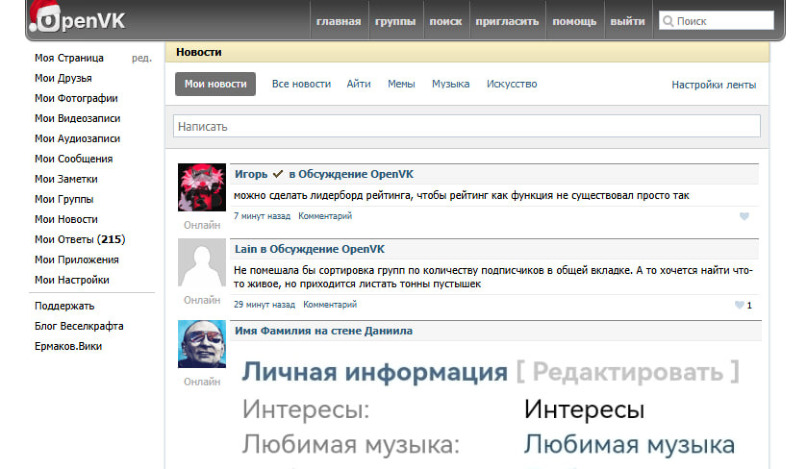Switch to the Искусство feed tab
The height and width of the screenshot is (469, 807).
click(512, 84)
